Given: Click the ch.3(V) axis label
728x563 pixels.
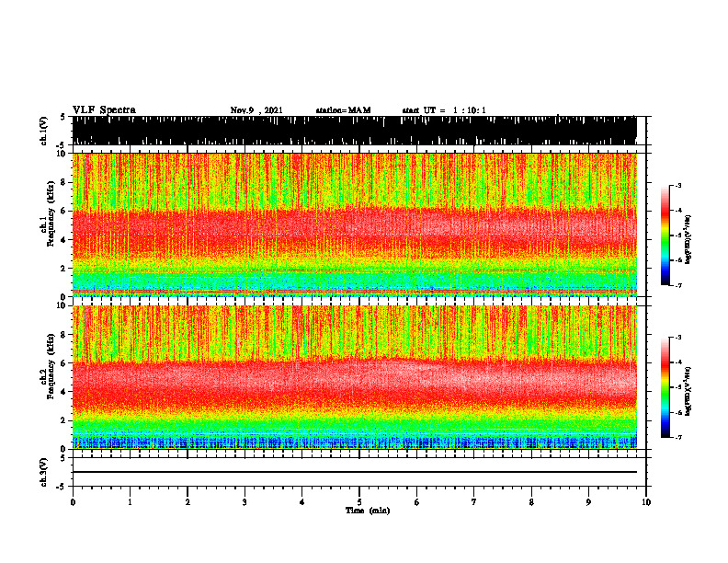Looking at the screenshot, I should [x=44, y=472].
